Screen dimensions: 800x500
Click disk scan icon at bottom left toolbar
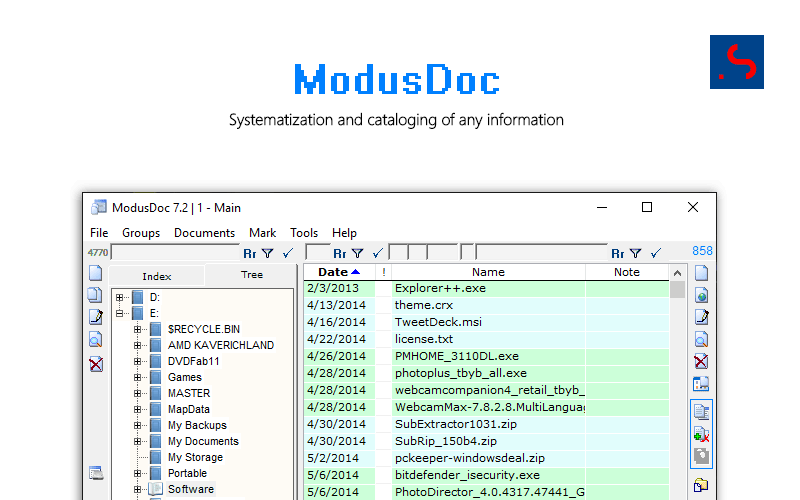tap(96, 473)
